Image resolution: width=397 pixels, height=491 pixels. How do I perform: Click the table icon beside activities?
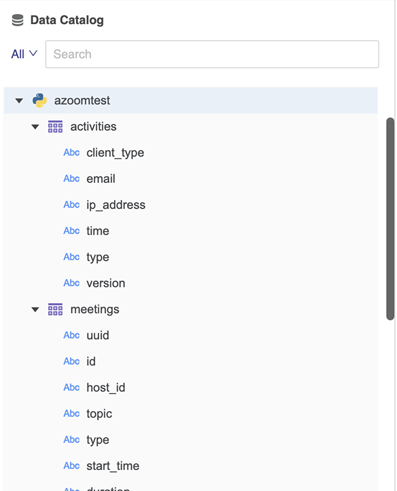[55, 127]
